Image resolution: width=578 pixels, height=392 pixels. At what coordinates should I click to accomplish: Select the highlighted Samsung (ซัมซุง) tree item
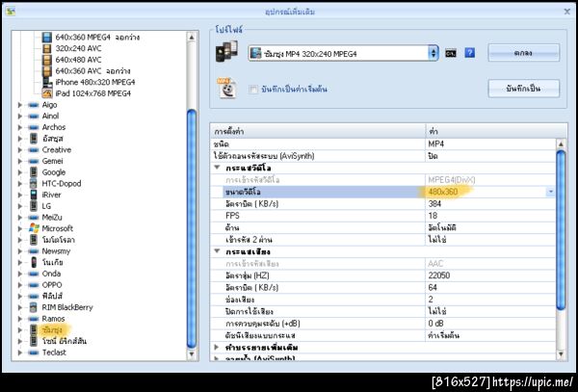tap(52, 329)
